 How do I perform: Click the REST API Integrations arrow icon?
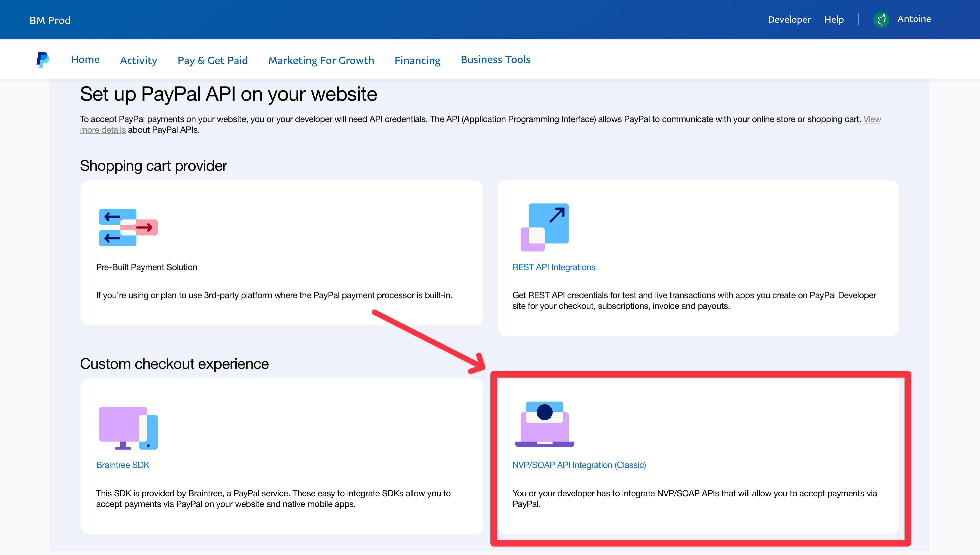[x=544, y=227]
